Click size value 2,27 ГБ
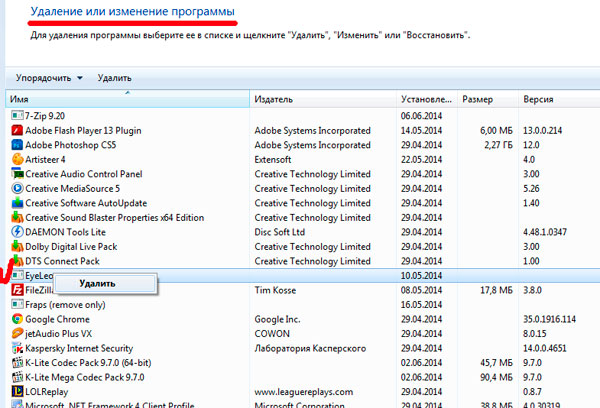The height and width of the screenshot is (408, 600). coord(498,145)
